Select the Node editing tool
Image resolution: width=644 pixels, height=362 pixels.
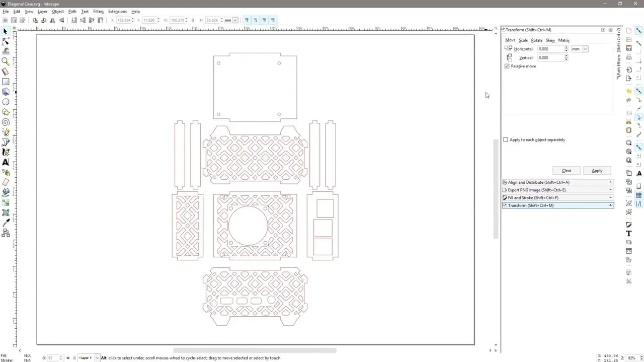pyautogui.click(x=6, y=41)
